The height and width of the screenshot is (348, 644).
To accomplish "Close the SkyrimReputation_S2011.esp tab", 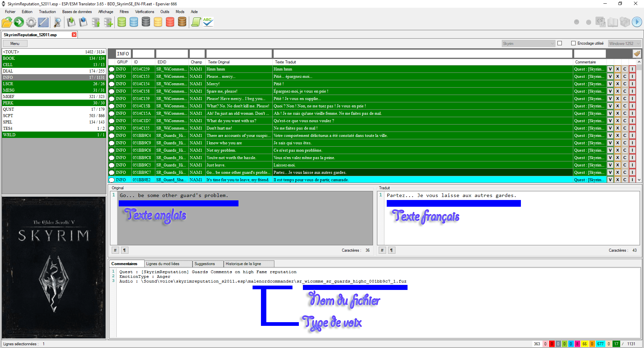I will pos(74,35).
